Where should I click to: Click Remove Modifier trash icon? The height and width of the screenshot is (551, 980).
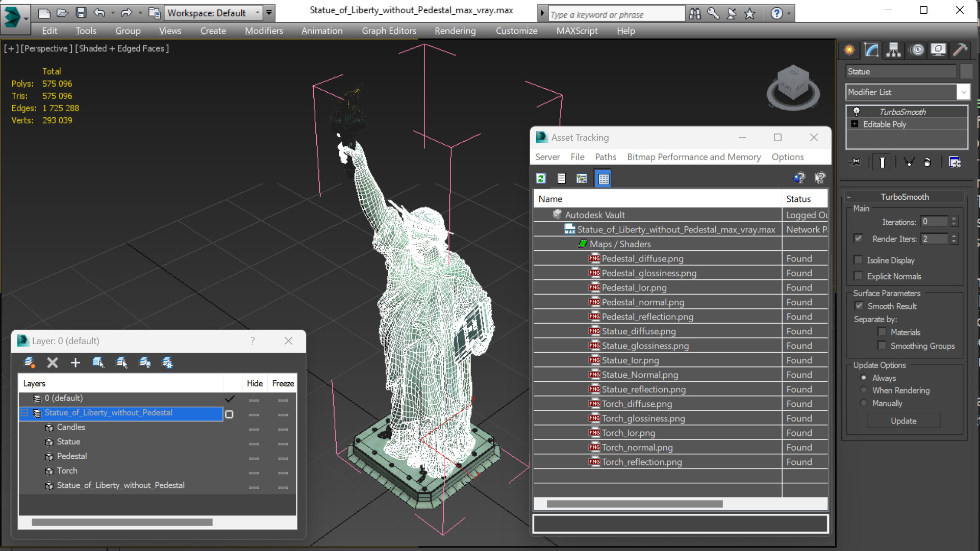click(927, 162)
